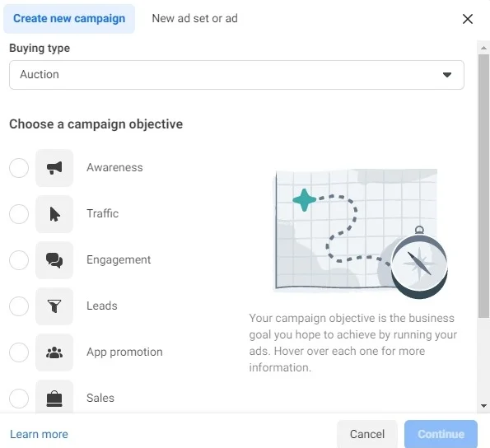Click the map and compass illustration
The width and height of the screenshot is (490, 448).
click(x=362, y=233)
